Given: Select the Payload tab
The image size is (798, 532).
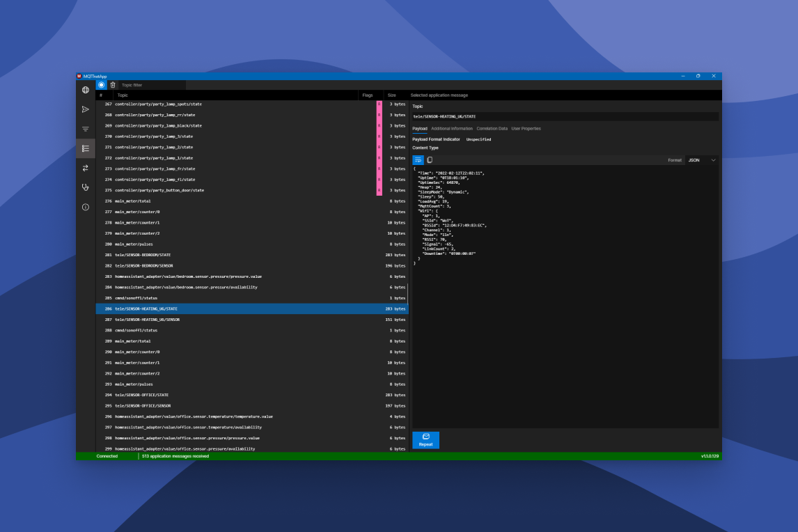Looking at the screenshot, I should (x=422, y=128).
